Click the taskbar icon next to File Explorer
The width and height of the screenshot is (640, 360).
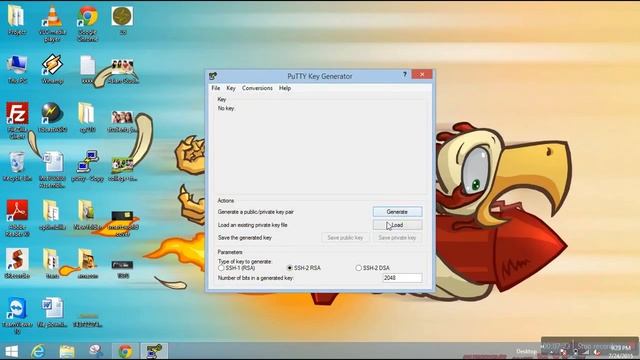pyautogui.click(x=96, y=351)
